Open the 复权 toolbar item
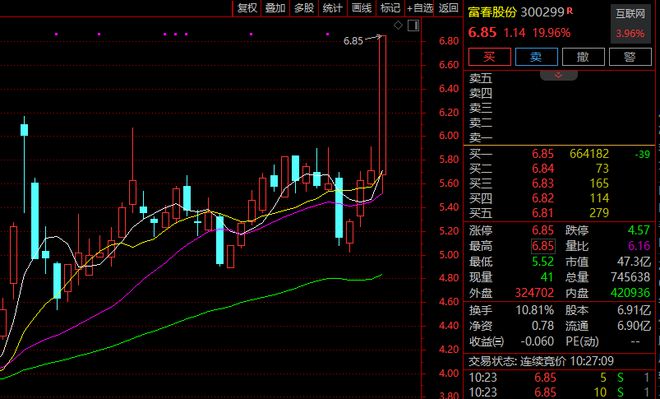 click(247, 8)
